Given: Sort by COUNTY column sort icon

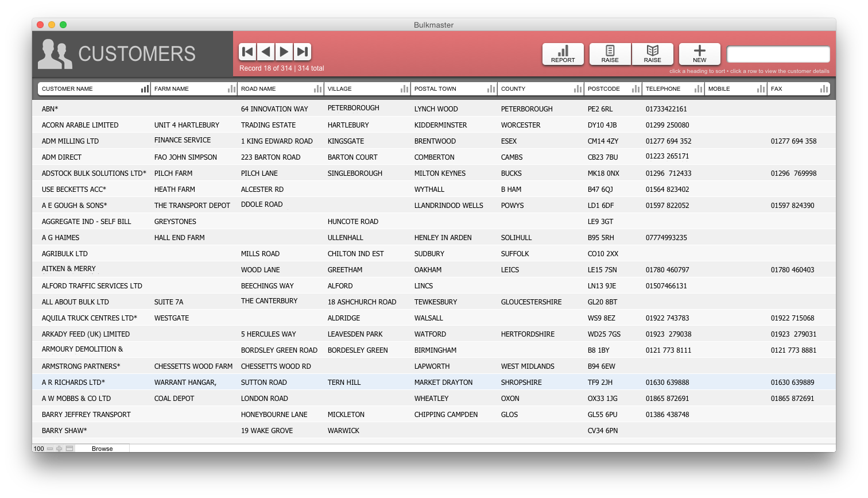Looking at the screenshot, I should coord(578,88).
